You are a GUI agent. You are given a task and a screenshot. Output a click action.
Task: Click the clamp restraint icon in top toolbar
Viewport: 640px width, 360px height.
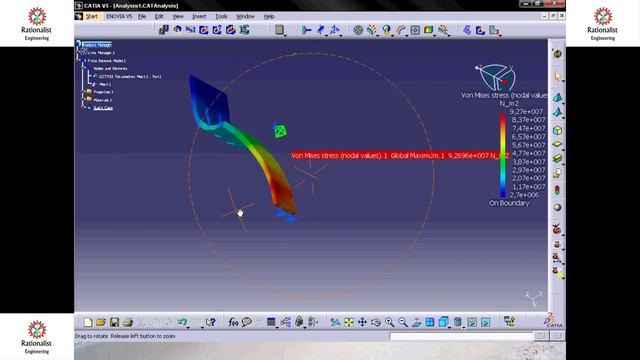click(307, 30)
